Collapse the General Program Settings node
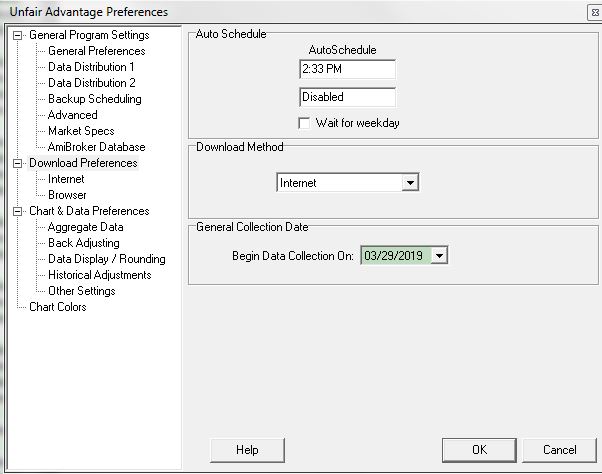Image resolution: width=602 pixels, height=474 pixels. 17,35
